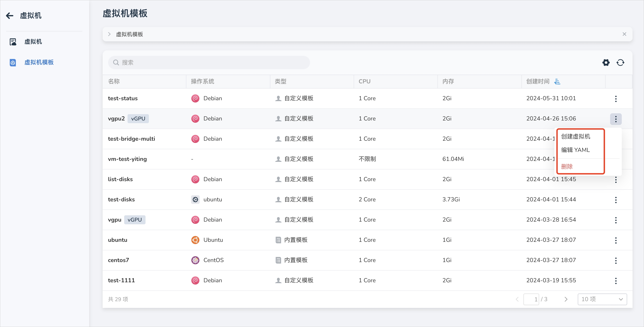Click 2 Core value in test-disks row

pyautogui.click(x=367, y=199)
